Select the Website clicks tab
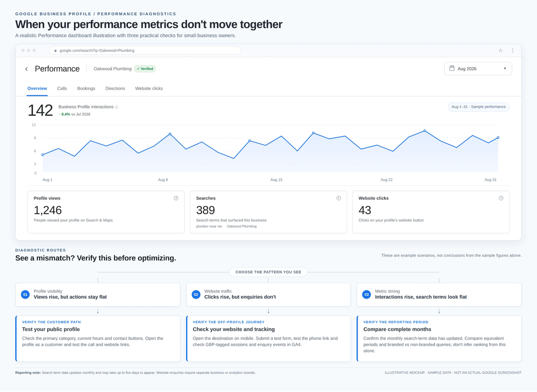This screenshot has width=537, height=392. 149,89
